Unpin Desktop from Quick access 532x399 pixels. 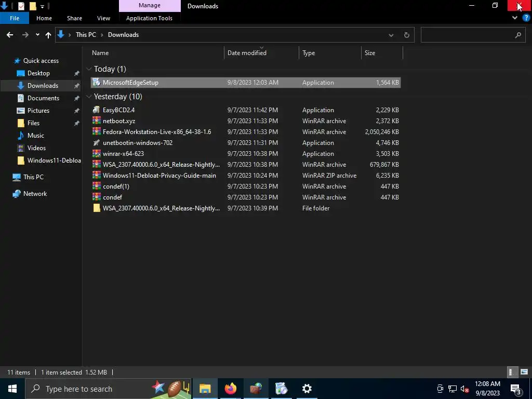(77, 73)
